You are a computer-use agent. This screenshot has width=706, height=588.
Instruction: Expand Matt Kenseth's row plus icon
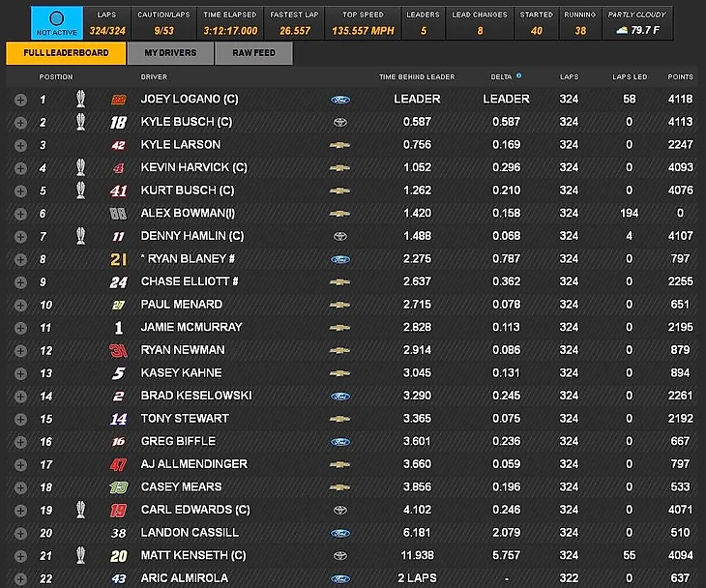20,555
